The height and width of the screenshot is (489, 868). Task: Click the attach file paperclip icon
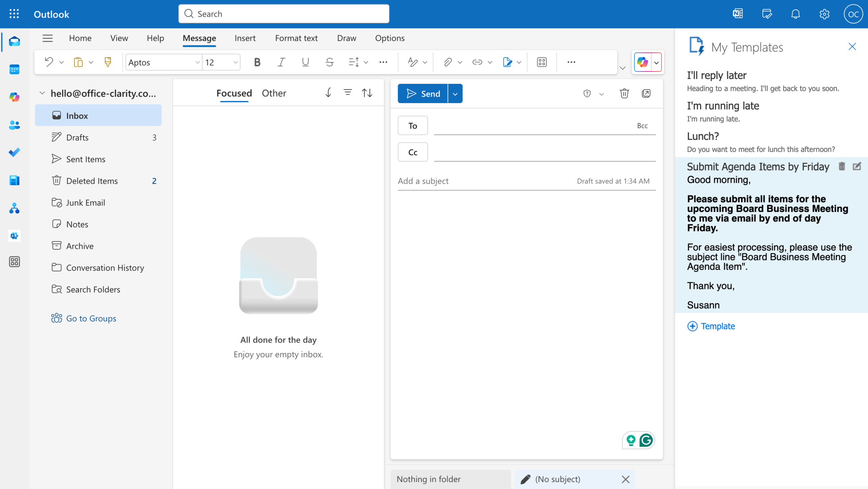[x=448, y=62]
